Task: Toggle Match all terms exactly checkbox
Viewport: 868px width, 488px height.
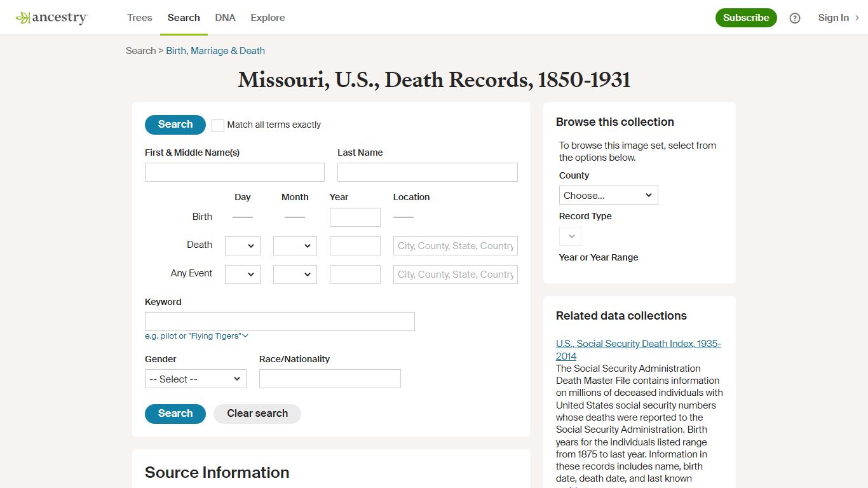Action: click(x=218, y=125)
